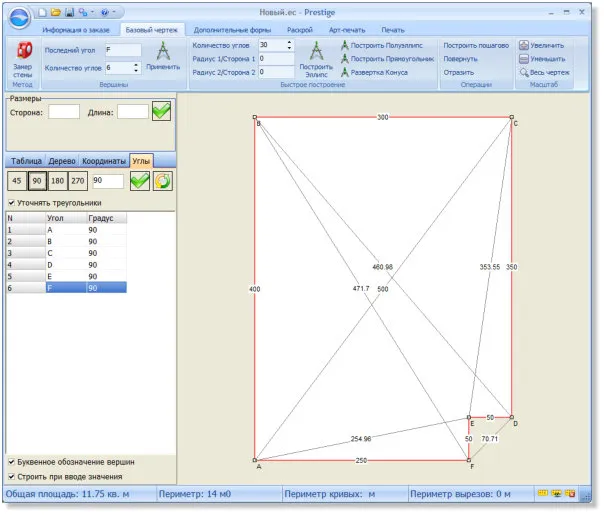Click the custom angle input with 90

(x=108, y=181)
